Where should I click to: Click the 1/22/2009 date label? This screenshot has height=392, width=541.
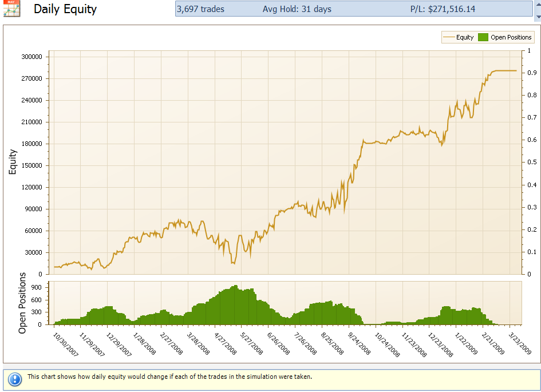467,344
